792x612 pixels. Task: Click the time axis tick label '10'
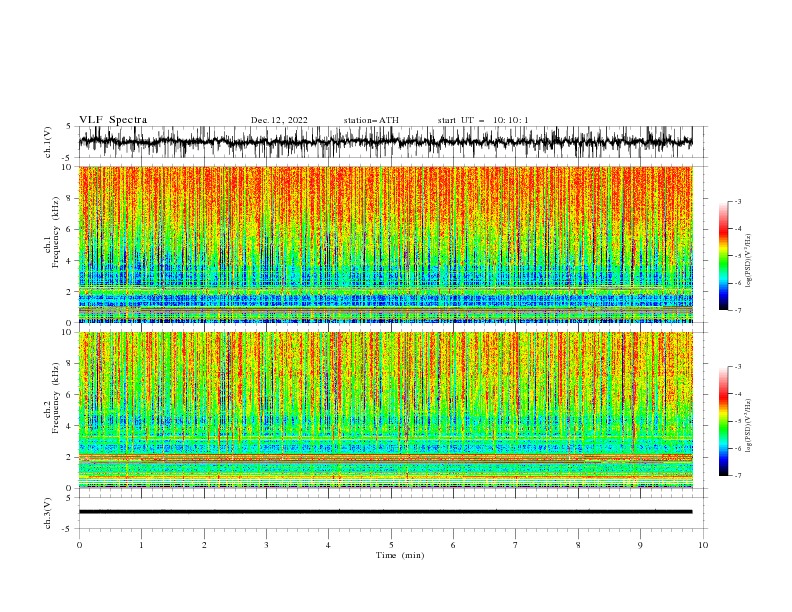coord(703,545)
